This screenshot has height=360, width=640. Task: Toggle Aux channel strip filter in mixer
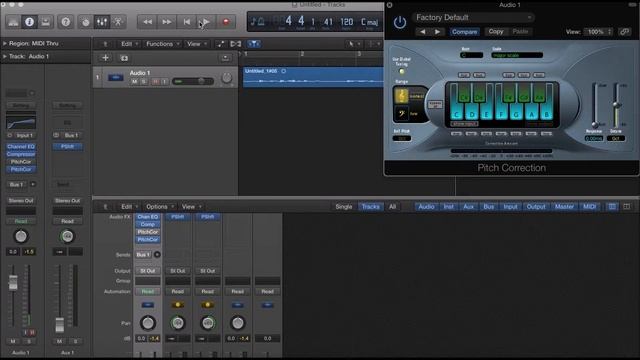click(468, 207)
